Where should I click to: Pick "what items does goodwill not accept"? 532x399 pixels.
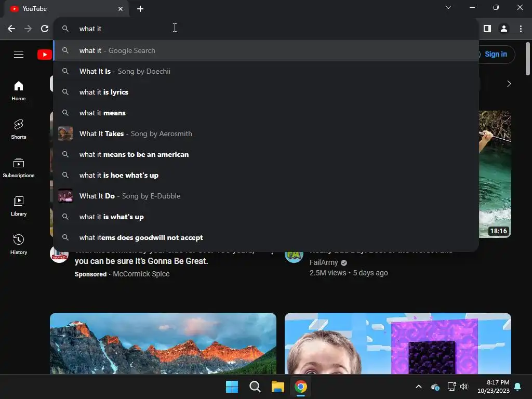[266, 237]
